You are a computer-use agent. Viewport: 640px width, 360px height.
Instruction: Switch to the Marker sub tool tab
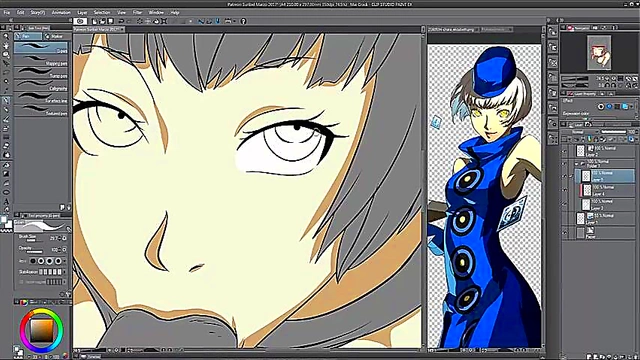[x=56, y=36]
